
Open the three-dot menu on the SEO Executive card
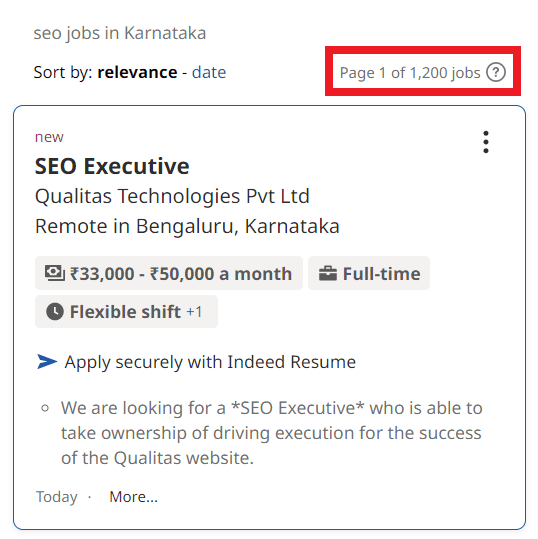(486, 142)
